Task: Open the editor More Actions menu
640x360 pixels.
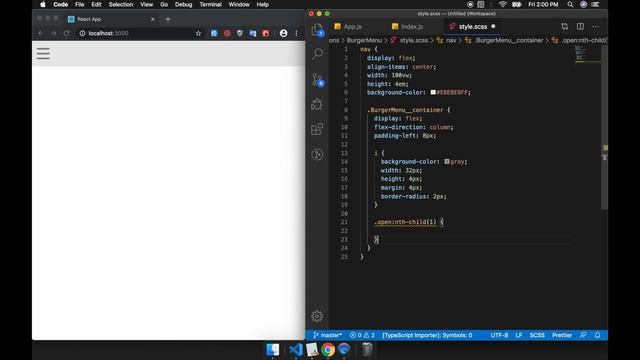Action: tap(596, 27)
